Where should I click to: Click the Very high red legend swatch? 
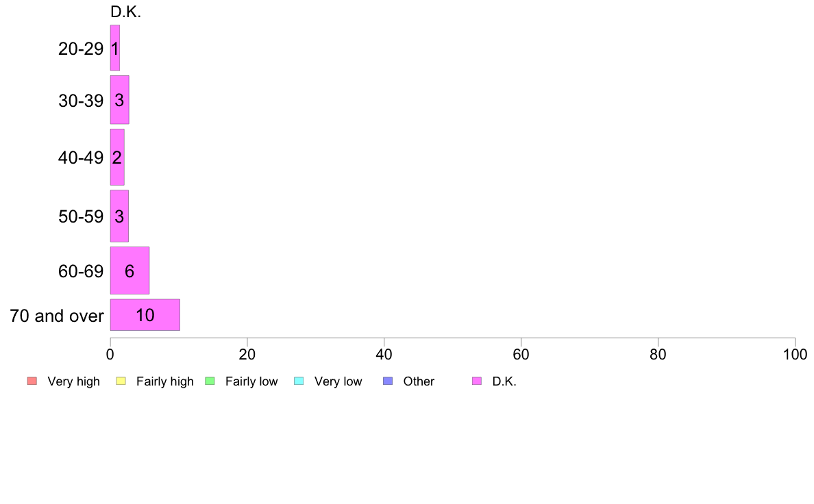pyautogui.click(x=32, y=381)
